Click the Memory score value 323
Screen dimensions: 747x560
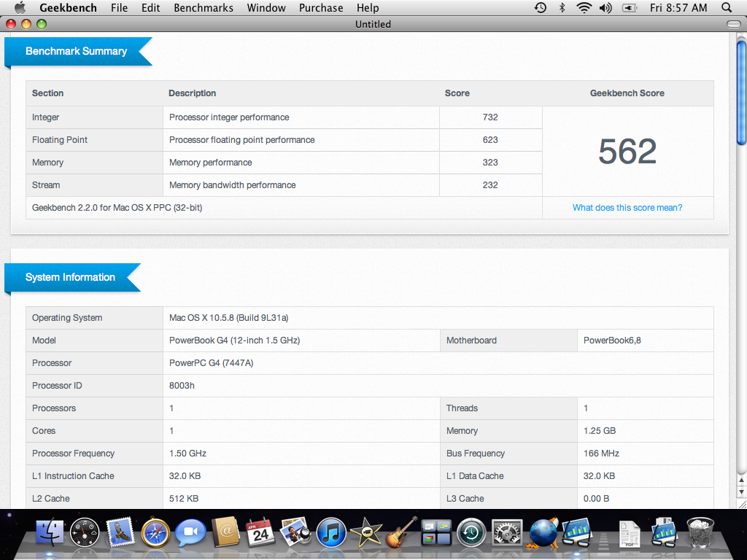coord(490,163)
